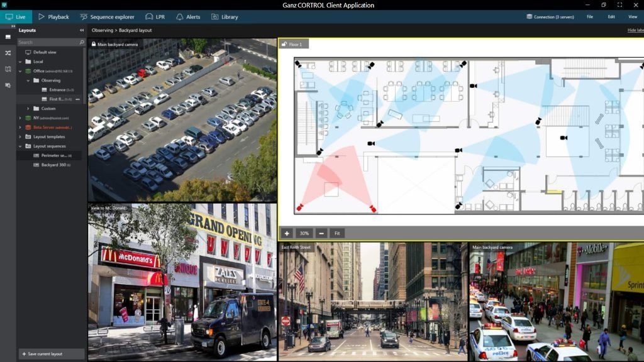Image resolution: width=644 pixels, height=362 pixels.
Task: Click Hide labels toggle at top right
Action: (x=635, y=30)
